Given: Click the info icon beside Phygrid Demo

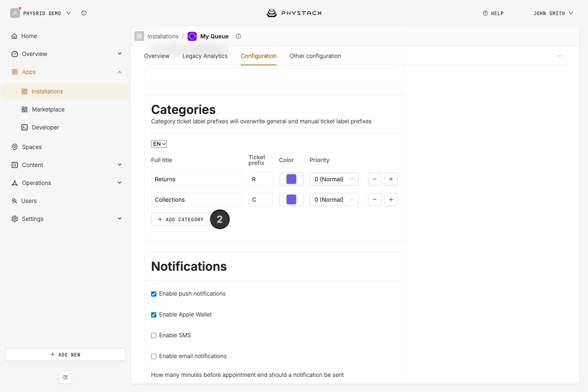Looking at the screenshot, I should [84, 13].
